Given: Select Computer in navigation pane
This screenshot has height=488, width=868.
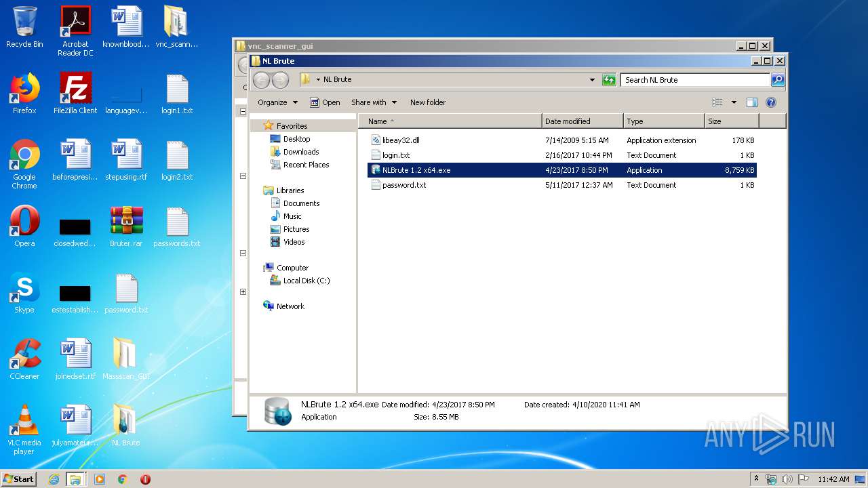Looking at the screenshot, I should click(x=292, y=268).
